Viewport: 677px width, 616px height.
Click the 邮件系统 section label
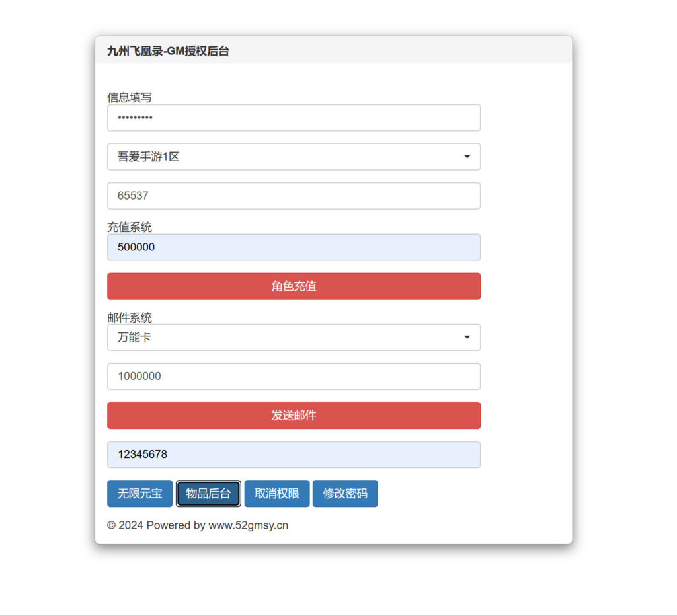[x=130, y=317]
